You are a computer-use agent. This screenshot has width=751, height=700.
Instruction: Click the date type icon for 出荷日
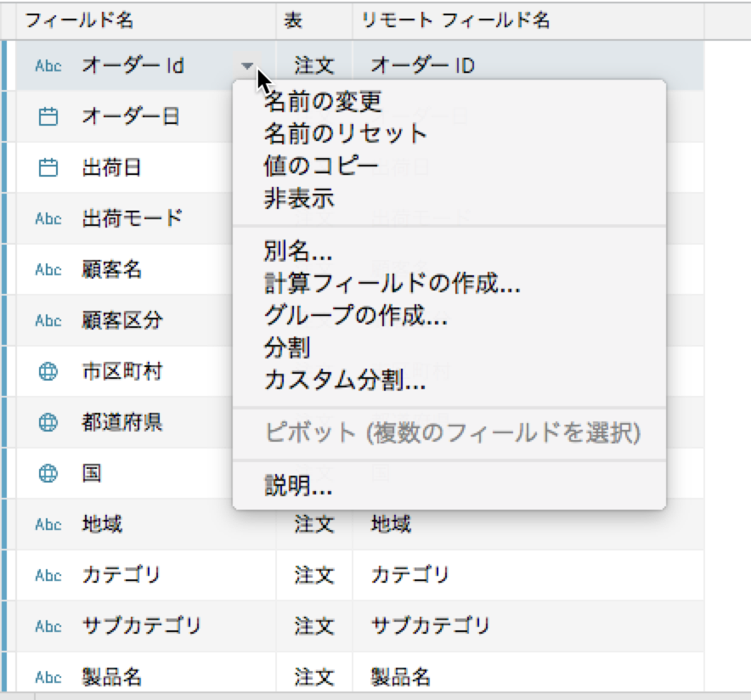tap(48, 167)
